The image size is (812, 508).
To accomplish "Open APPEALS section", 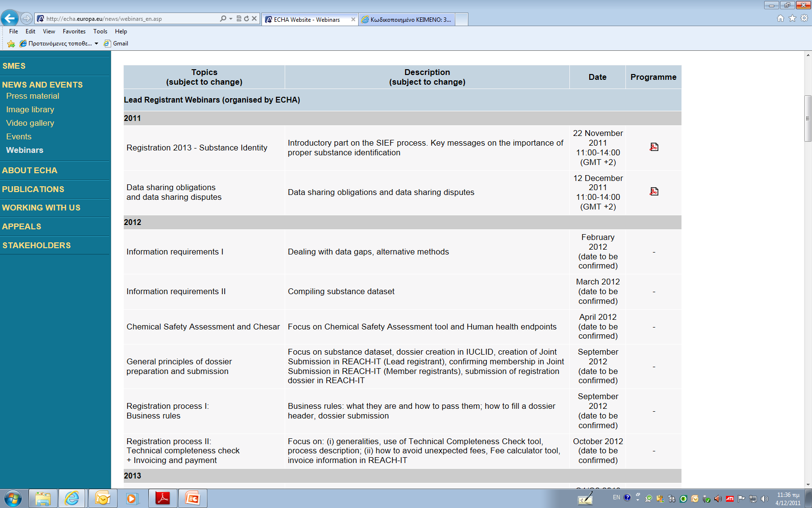I will pos(22,226).
